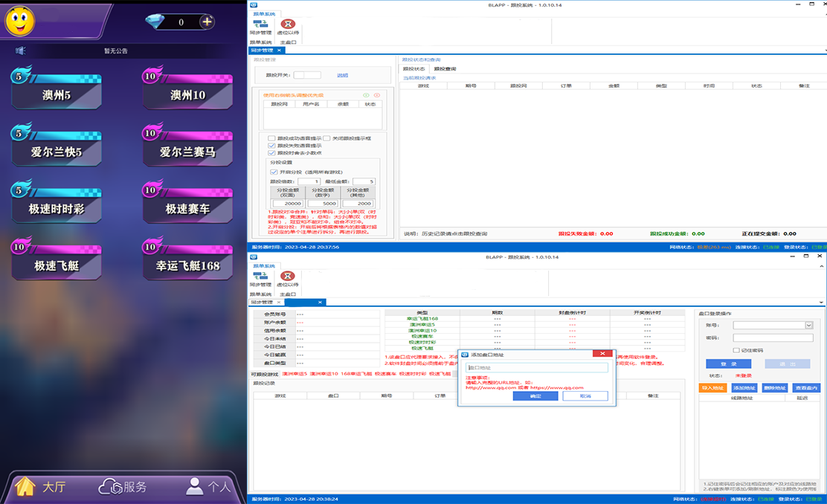Open tab list dropdown arrow in lower window

click(x=820, y=303)
